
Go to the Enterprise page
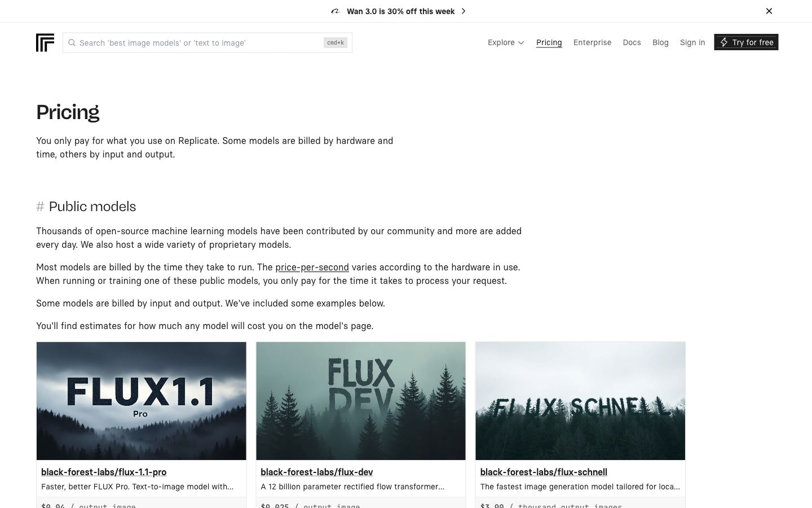tap(592, 42)
